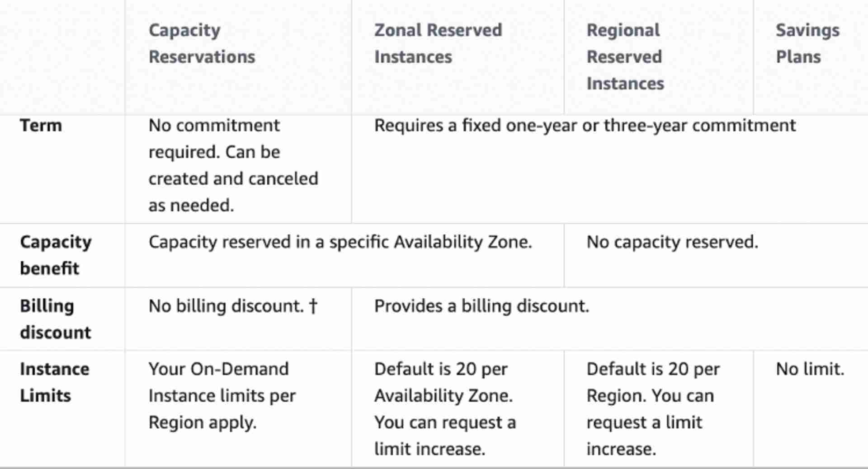Click the Capacity Reservations column header
The image size is (868, 469).
tap(202, 43)
